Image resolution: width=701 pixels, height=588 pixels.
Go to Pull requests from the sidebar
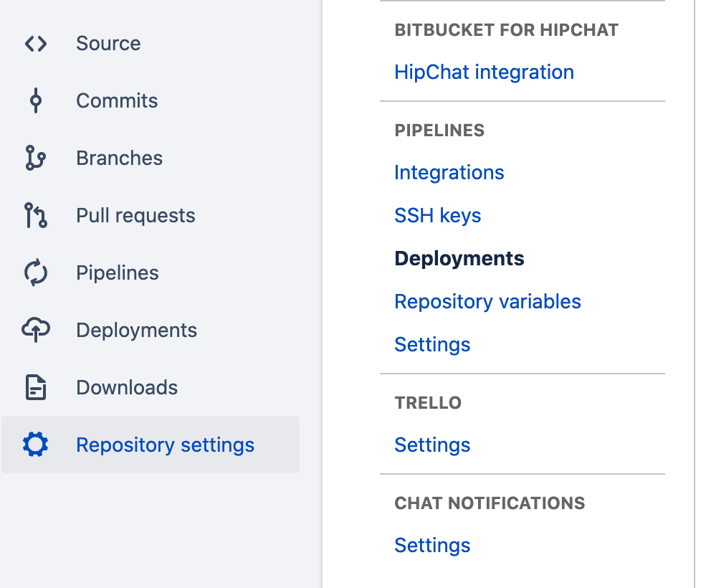click(x=135, y=215)
